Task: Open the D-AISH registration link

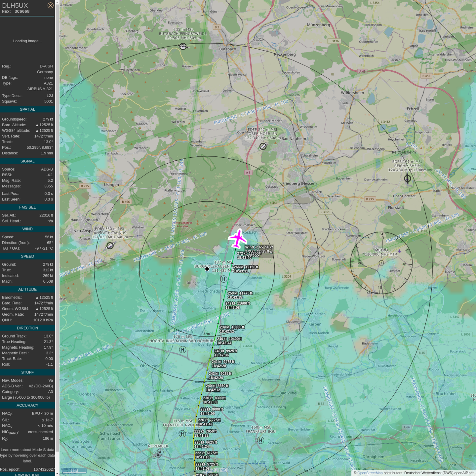Action: click(46, 66)
